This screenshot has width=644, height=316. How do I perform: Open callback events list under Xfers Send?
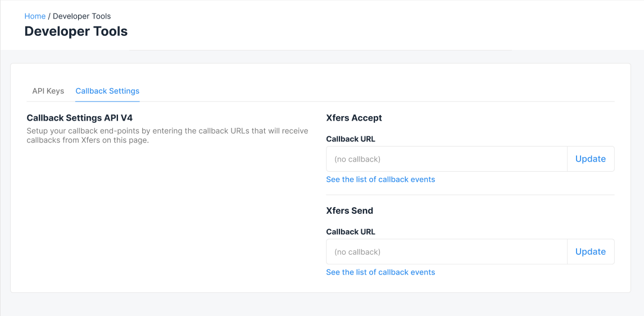click(380, 272)
